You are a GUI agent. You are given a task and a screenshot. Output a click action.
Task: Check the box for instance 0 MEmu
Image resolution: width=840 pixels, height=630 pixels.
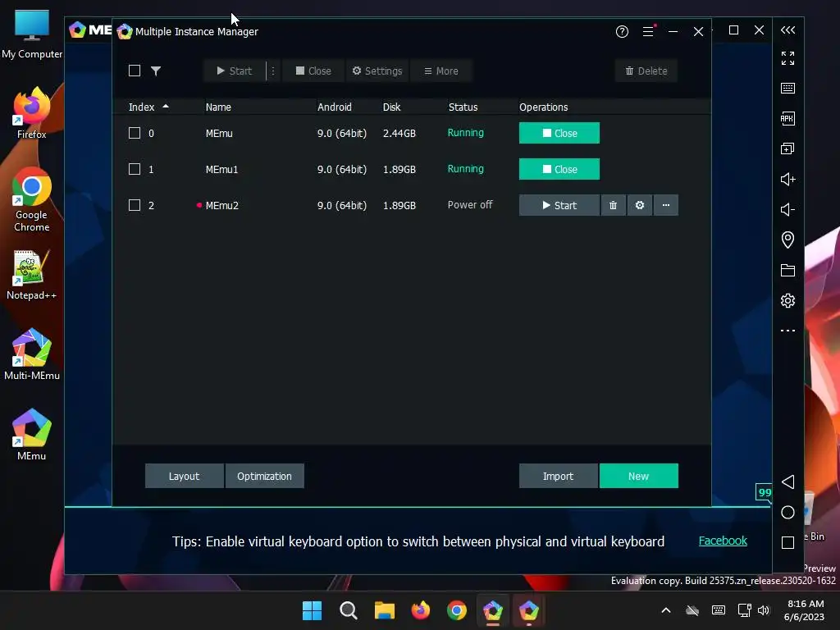tap(135, 133)
